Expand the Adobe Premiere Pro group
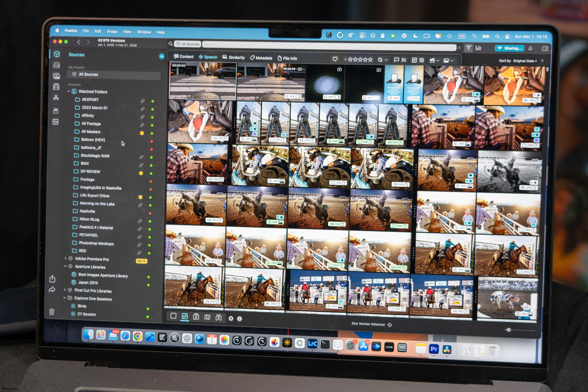The height and width of the screenshot is (392, 588). (66, 258)
